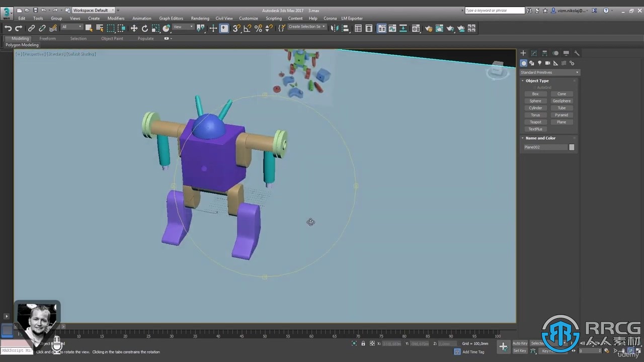
Task: Click the Teapot object type button
Action: click(x=535, y=122)
